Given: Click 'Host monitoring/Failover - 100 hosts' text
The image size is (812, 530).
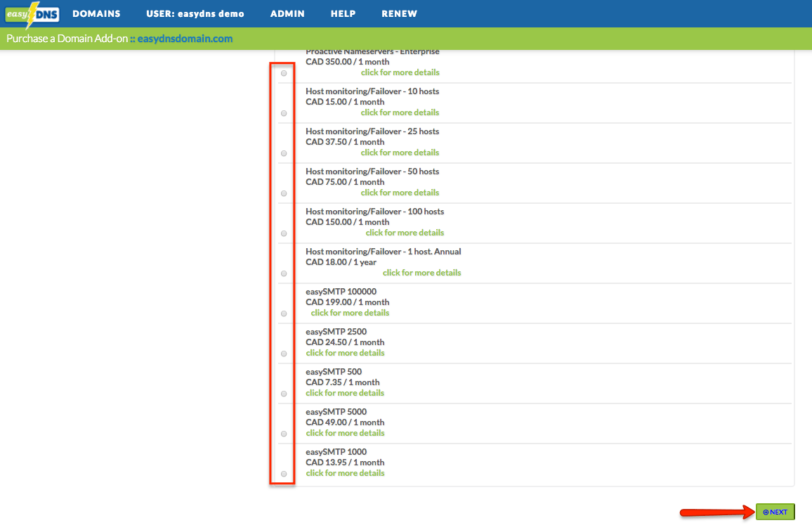Looking at the screenshot, I should tap(375, 212).
